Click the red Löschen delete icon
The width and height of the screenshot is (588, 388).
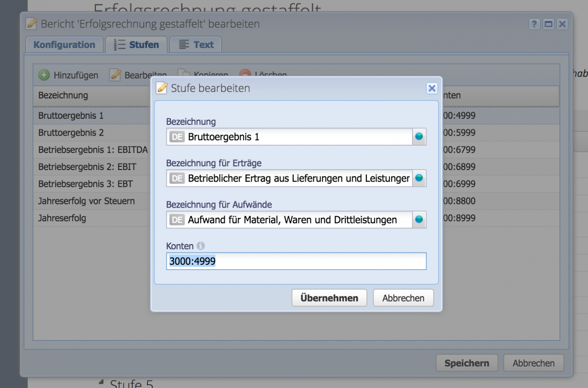tap(245, 75)
